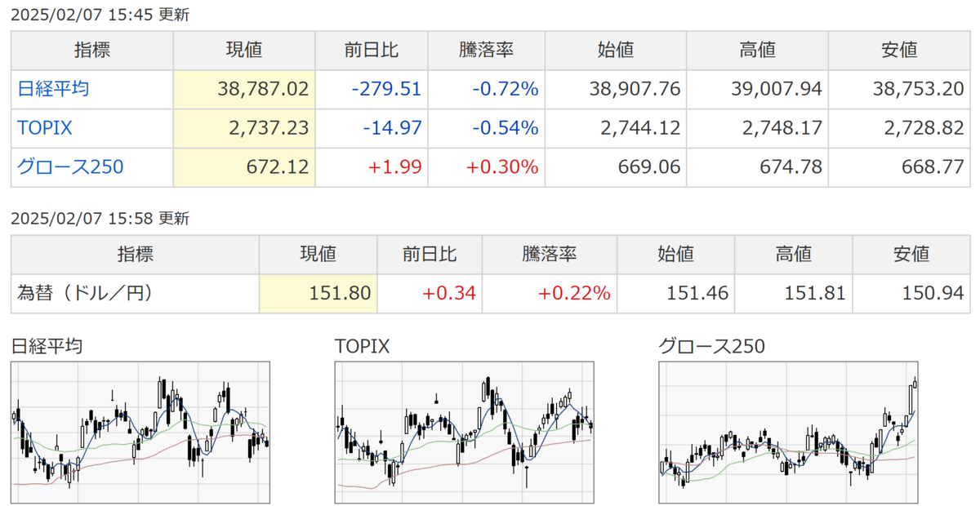This screenshot has height=506, width=980.
Task: Select the 日経平均 current value 38,787.02
Action: click(x=263, y=89)
